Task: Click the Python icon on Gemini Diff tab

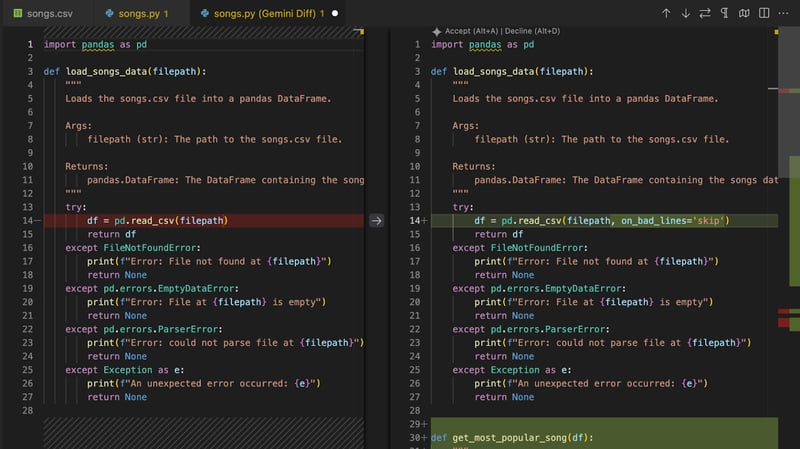Action: [205, 13]
